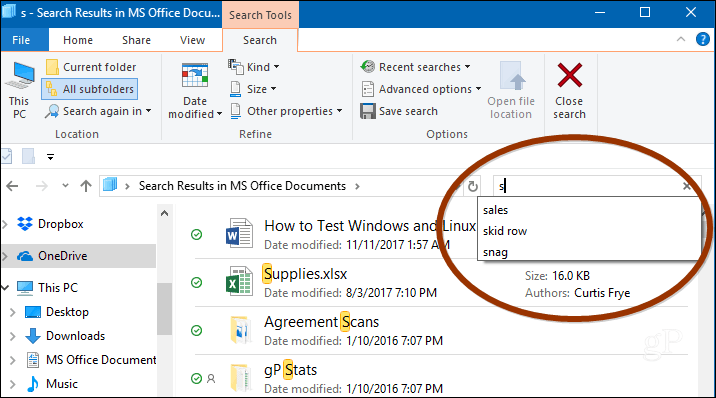The image size is (716, 398).
Task: Switch to the Share ribbon tab
Action: 136,40
